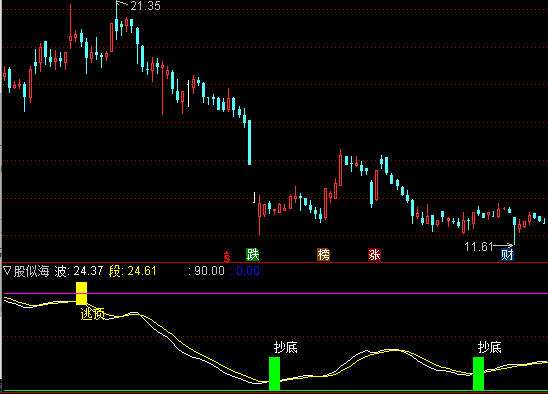Click the yellow 逃顶 signal bar
The height and width of the screenshot is (394, 548).
point(81,293)
